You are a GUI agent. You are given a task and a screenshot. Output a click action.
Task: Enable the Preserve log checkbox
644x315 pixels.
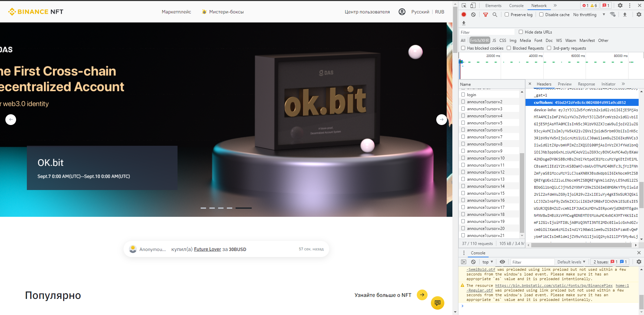[x=507, y=14]
